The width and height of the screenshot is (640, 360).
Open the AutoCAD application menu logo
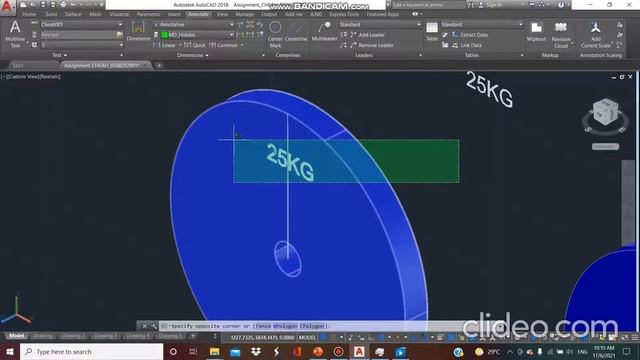coord(7,7)
